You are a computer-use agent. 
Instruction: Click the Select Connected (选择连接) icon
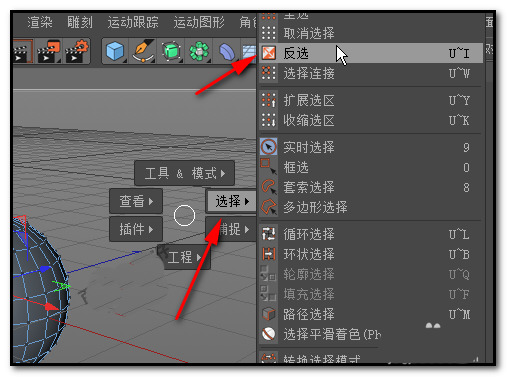269,73
